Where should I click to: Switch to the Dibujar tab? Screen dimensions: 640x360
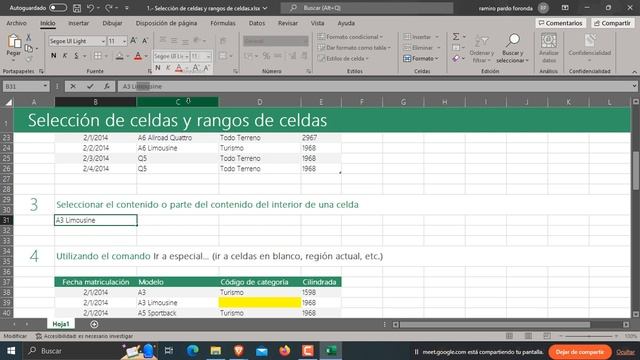(112, 23)
